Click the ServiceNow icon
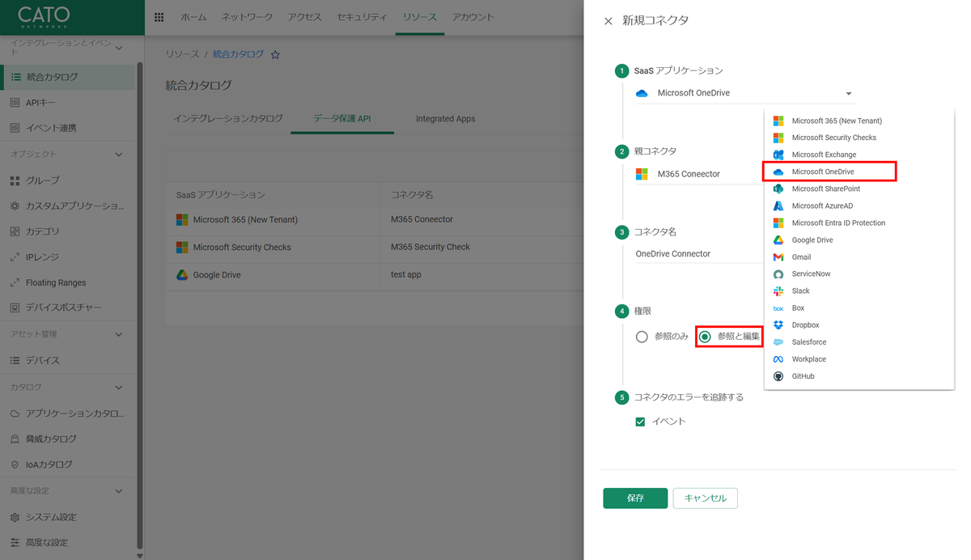The width and height of the screenshot is (971, 560). click(778, 274)
